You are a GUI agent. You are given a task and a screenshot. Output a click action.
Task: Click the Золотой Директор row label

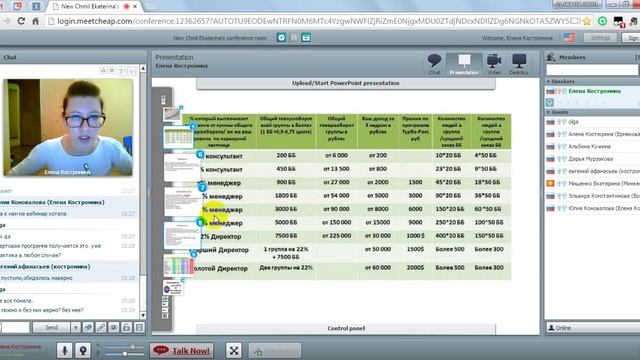point(220,269)
